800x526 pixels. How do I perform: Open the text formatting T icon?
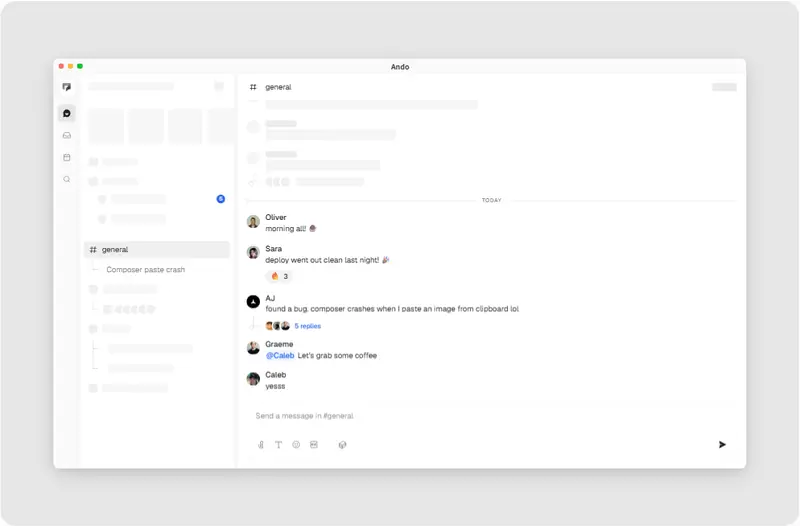(279, 445)
